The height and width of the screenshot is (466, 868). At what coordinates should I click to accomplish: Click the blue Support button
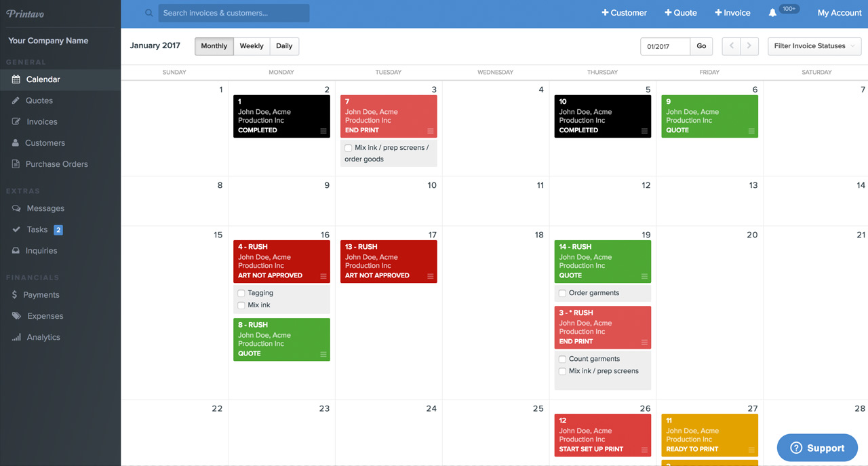click(x=817, y=448)
